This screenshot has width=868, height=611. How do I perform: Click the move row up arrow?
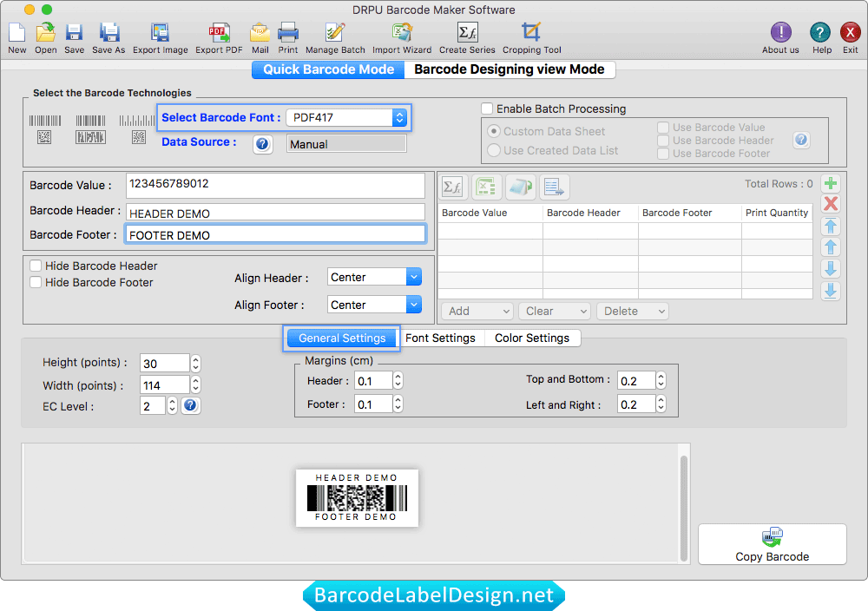click(831, 246)
